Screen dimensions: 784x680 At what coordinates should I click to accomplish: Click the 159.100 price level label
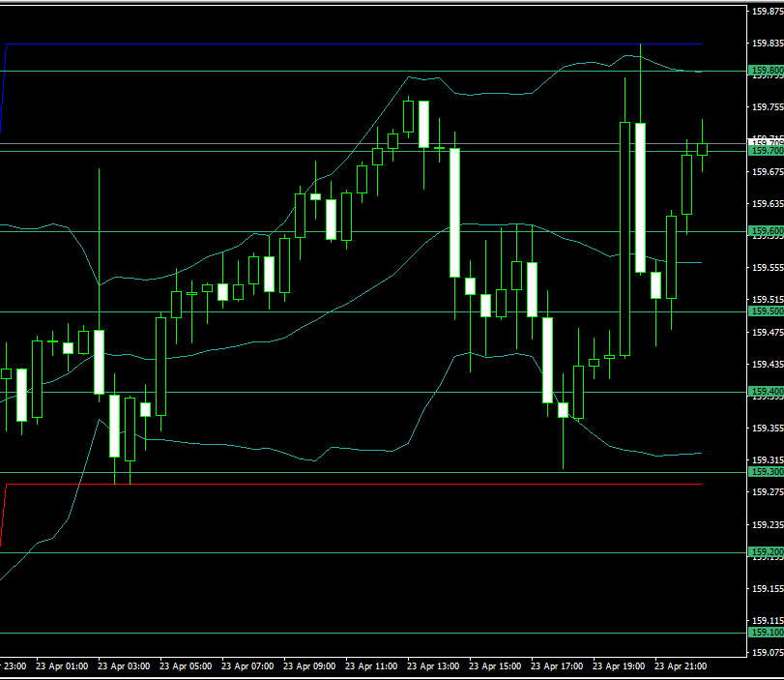[767, 633]
